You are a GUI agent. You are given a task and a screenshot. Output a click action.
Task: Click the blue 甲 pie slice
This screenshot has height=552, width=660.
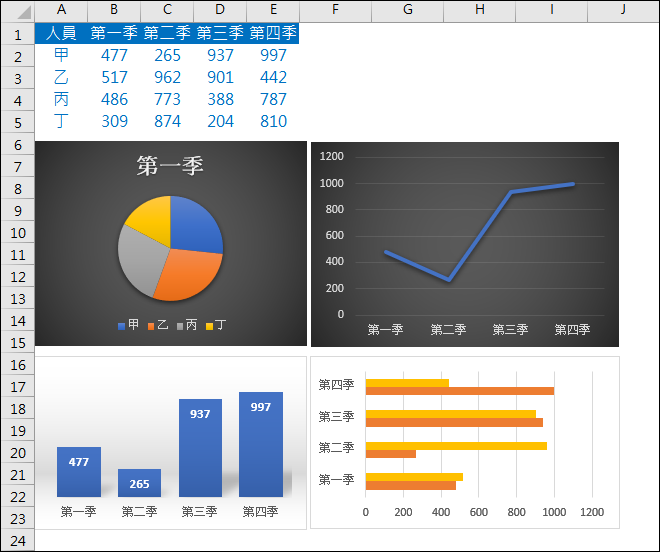194,225
